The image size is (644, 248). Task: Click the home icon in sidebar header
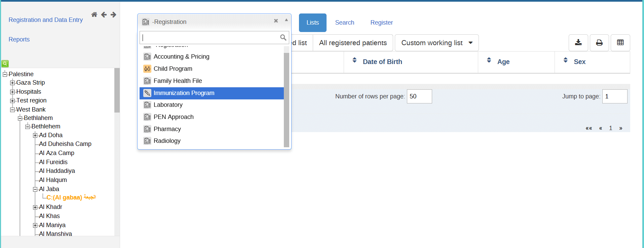pos(94,14)
